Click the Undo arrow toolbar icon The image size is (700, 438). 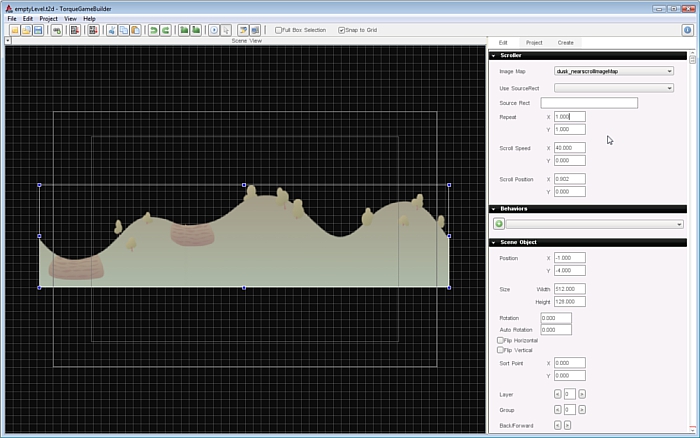[x=153, y=30]
